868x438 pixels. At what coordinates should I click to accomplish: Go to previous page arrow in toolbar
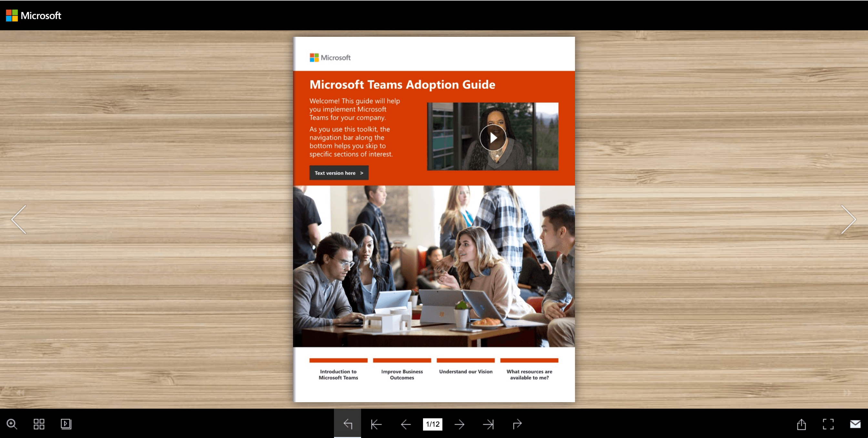[x=406, y=424]
